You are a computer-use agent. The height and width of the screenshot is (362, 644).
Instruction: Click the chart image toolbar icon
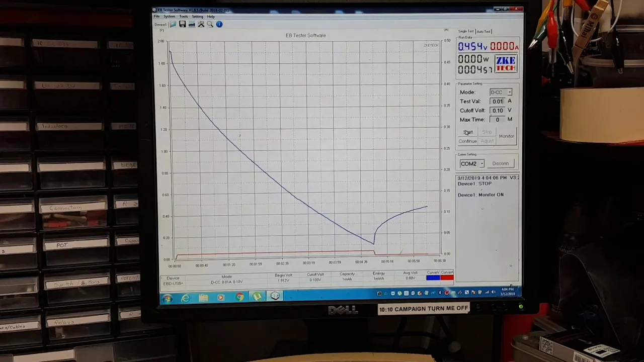click(192, 24)
